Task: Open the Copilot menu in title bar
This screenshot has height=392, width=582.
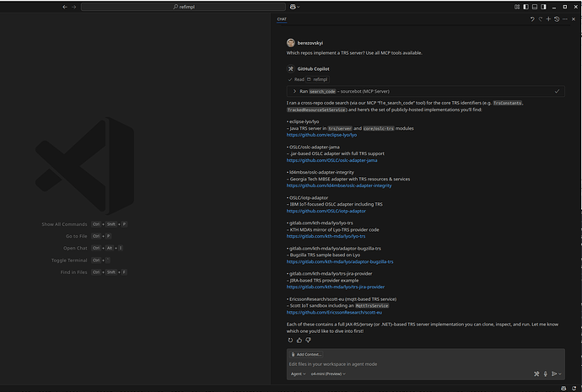Action: click(294, 7)
